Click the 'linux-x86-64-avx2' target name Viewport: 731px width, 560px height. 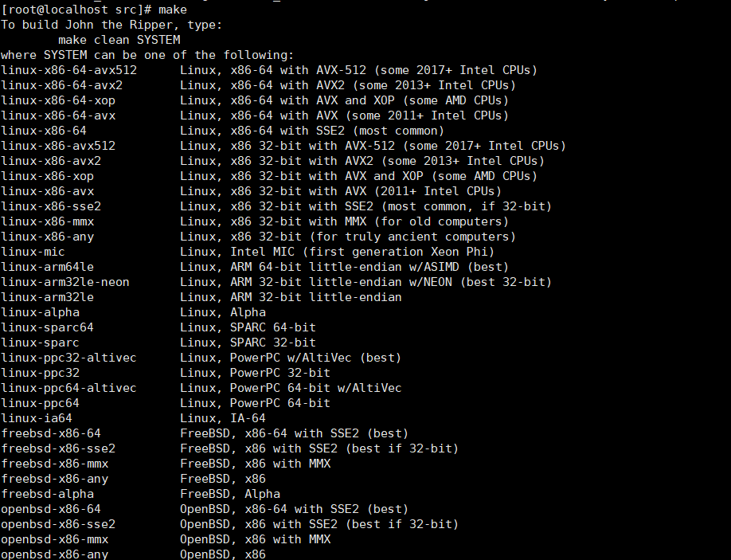pyautogui.click(x=62, y=85)
